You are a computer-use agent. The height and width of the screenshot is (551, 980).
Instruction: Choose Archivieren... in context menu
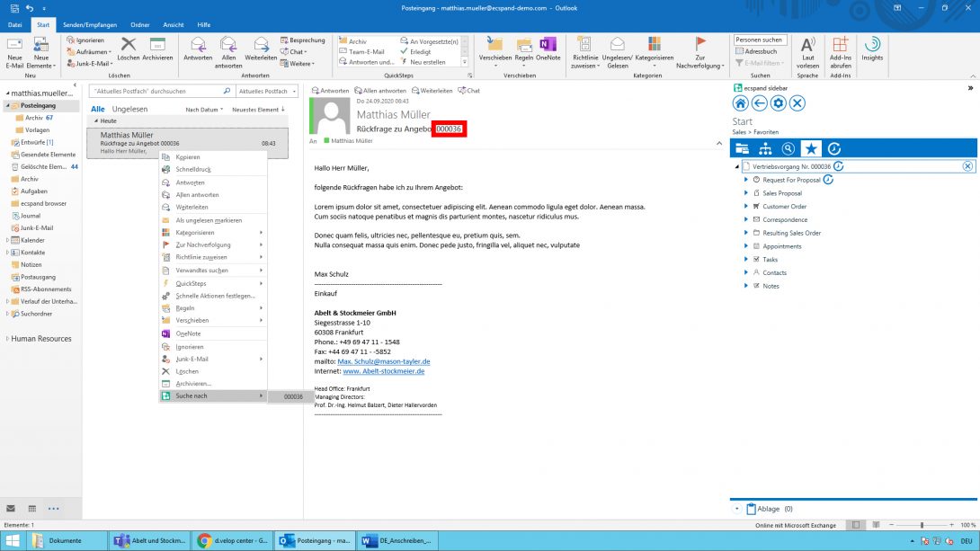click(x=213, y=384)
